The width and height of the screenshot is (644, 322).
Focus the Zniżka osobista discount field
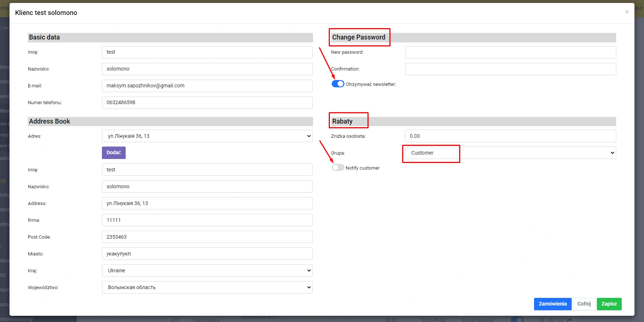510,136
